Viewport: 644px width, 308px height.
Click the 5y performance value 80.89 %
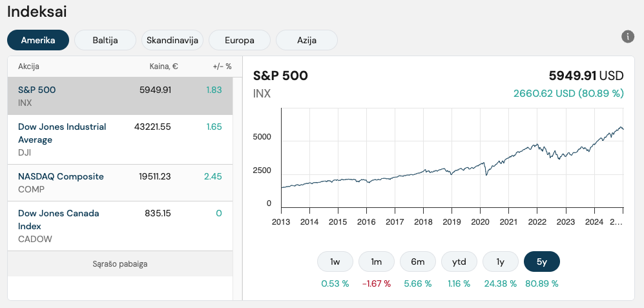pyautogui.click(x=542, y=283)
